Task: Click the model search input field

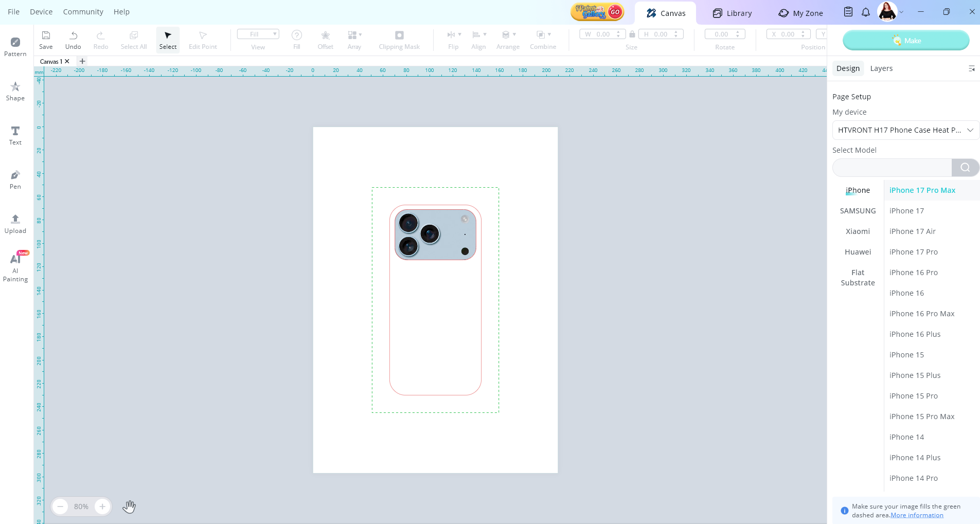Action: (892, 168)
